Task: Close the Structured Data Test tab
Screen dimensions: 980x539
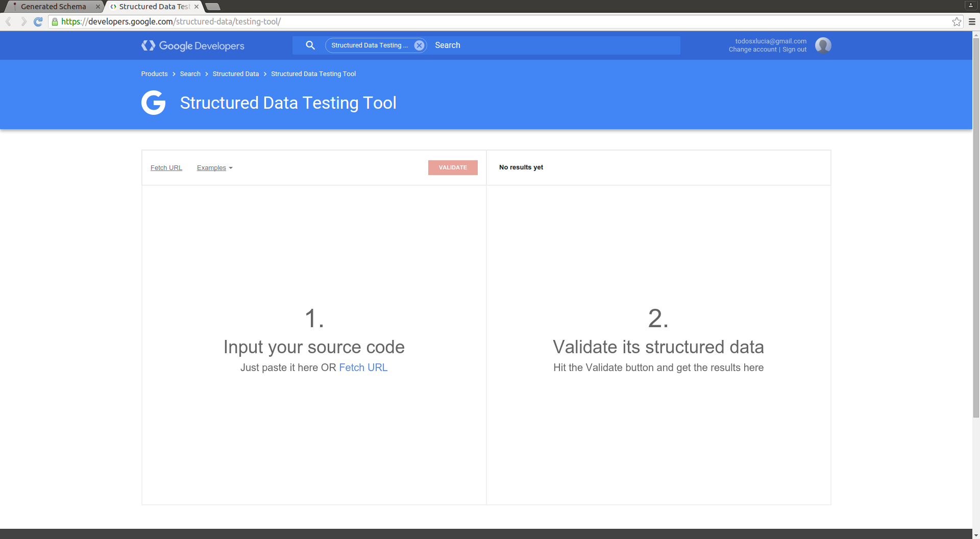Action: (197, 7)
